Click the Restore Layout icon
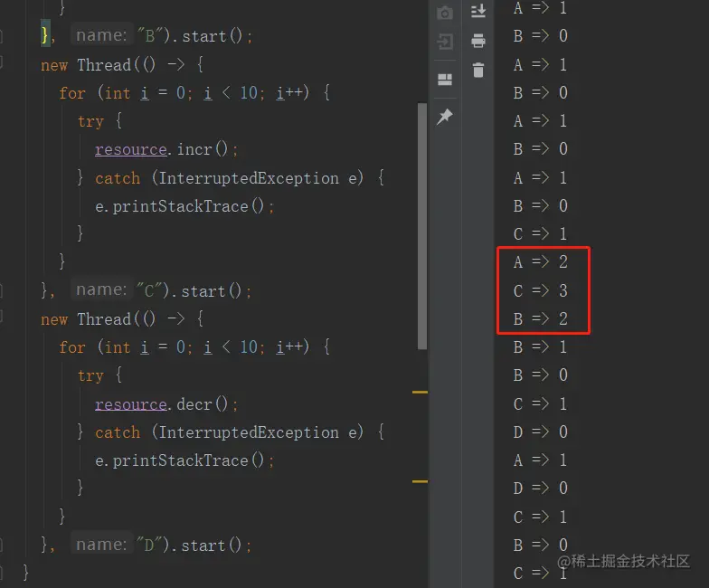The image size is (709, 588). 445,80
